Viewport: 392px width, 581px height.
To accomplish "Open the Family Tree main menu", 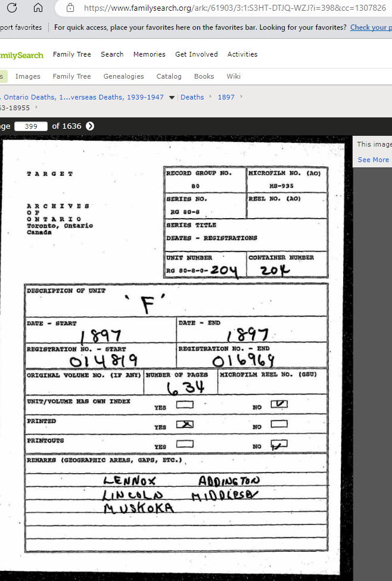I will pyautogui.click(x=72, y=54).
